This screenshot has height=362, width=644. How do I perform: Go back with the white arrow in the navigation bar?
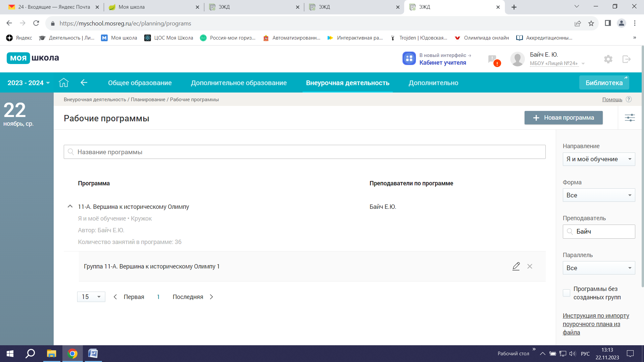point(84,82)
